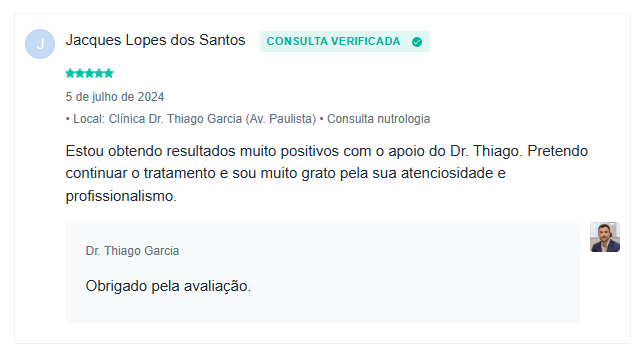Click the middle star of the rating

89,73
